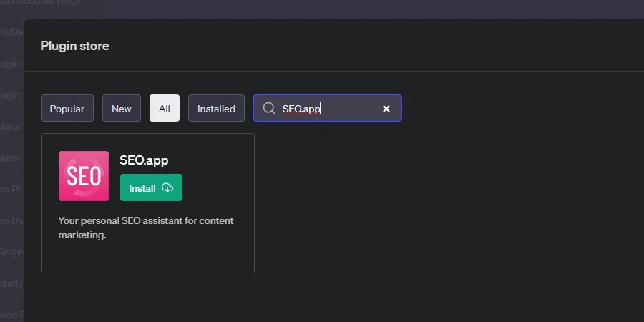Select the New filter tab

122,109
